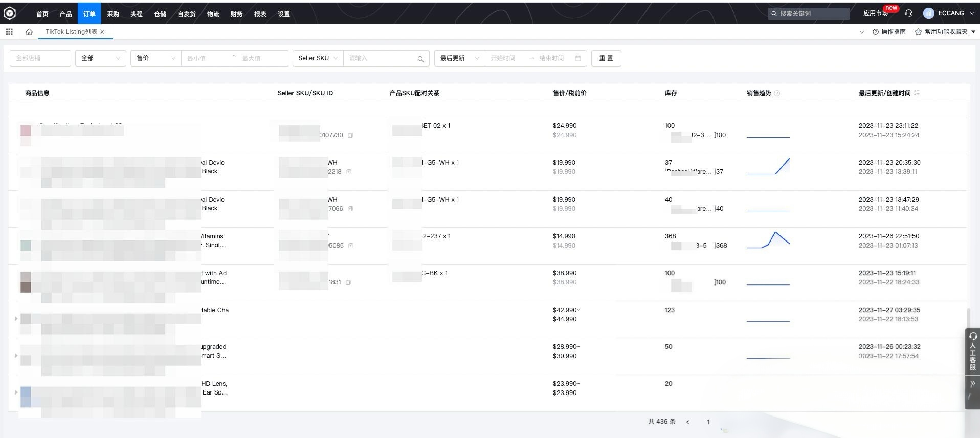Copy SKU ID ending 0107730
Image resolution: width=980 pixels, height=438 pixels.
pyautogui.click(x=350, y=135)
